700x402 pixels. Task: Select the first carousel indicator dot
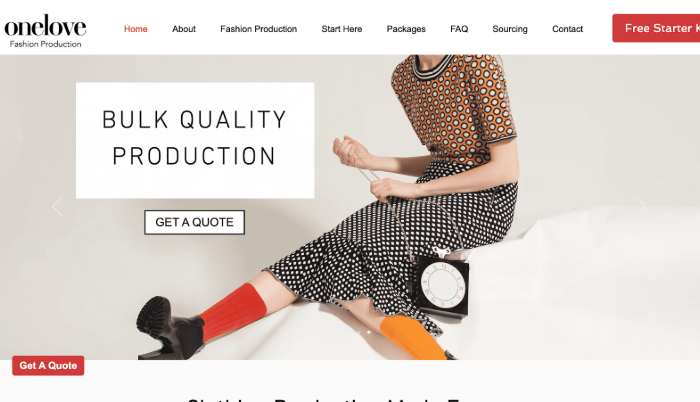pos(360,332)
